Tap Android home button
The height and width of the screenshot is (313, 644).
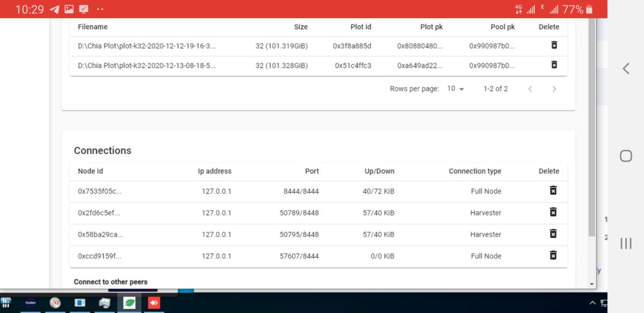[626, 156]
